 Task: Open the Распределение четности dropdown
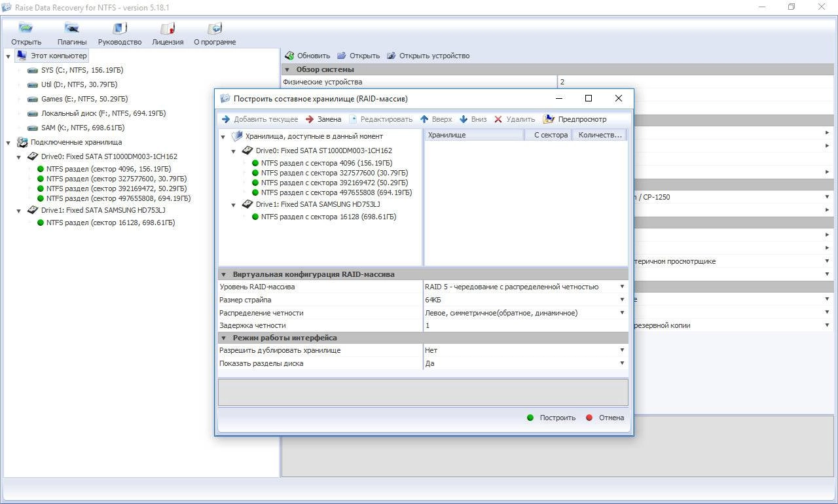click(622, 313)
